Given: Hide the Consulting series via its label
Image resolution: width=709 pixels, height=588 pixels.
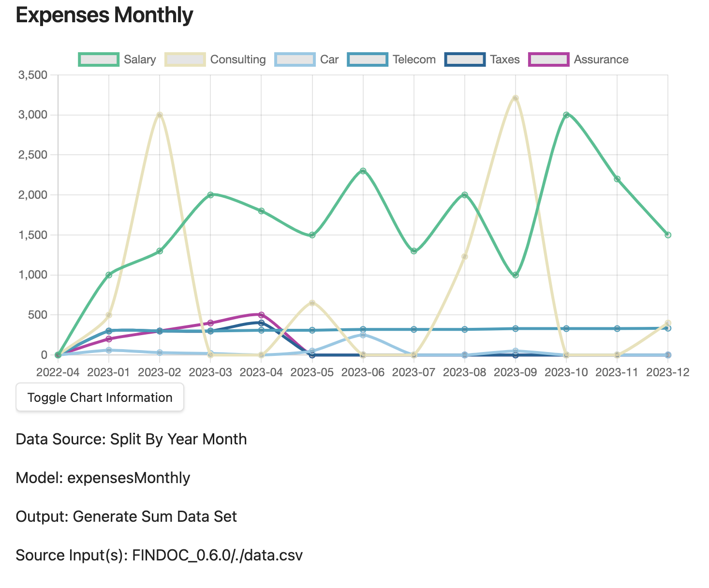Looking at the screenshot, I should [238, 59].
